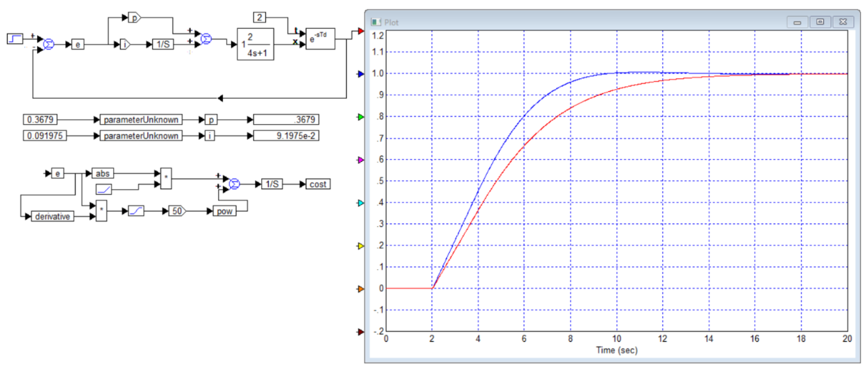
Task: Select the cost variable block
Action: click(318, 184)
